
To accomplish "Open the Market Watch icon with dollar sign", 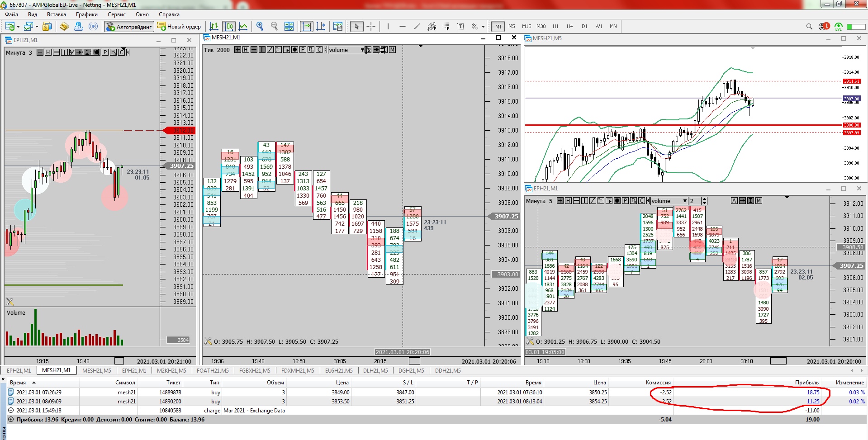I will 47,26.
